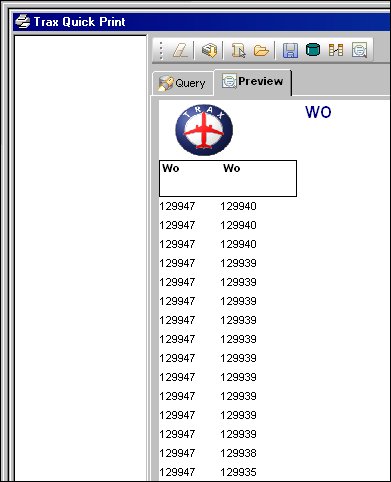This screenshot has height=482, width=391.
Task: Click the Trax airplane logo
Action: (204, 130)
